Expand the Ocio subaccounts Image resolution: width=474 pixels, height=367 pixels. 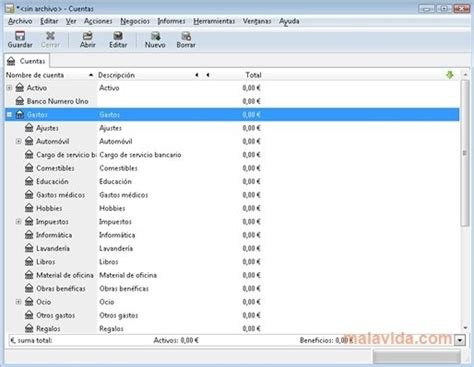tap(19, 302)
